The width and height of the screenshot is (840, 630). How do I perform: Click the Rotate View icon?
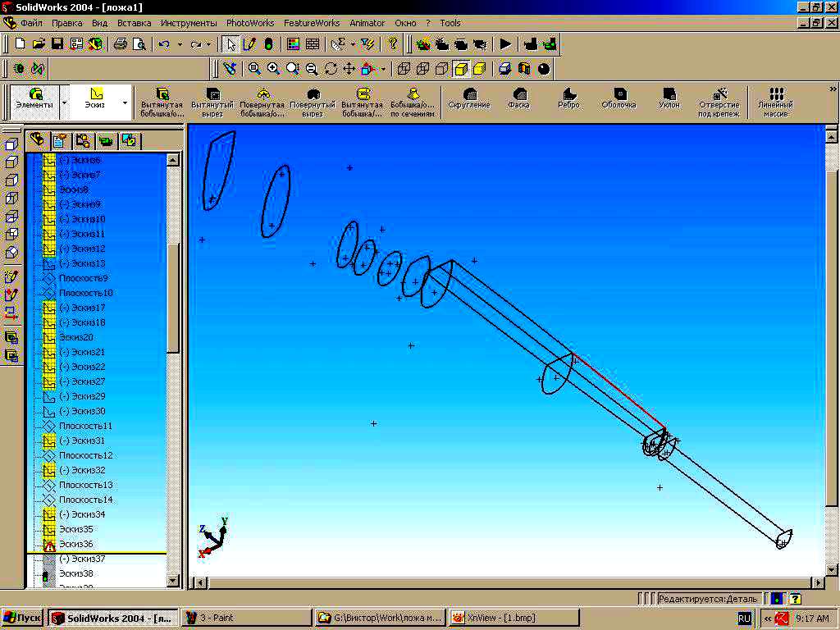331,69
